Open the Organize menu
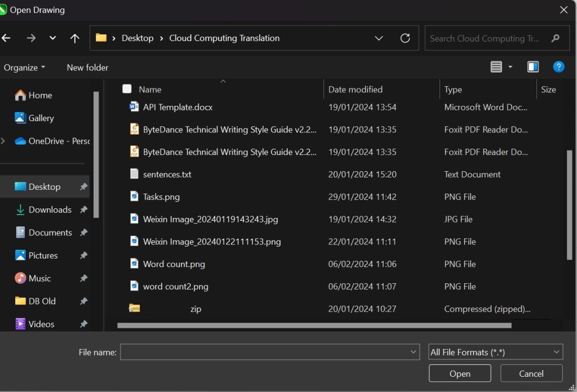 pos(24,68)
